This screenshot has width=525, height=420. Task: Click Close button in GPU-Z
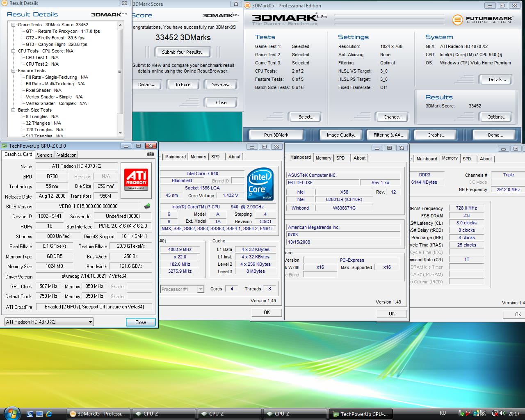coord(141,322)
